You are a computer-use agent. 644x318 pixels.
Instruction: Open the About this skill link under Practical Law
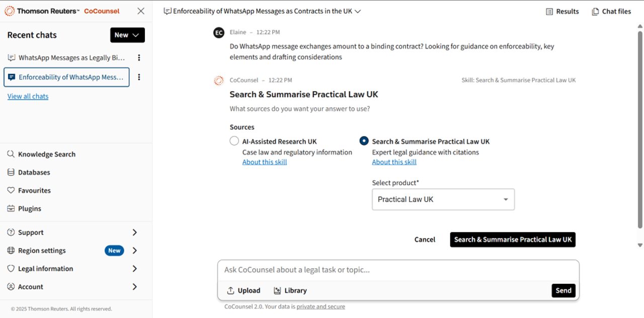pyautogui.click(x=394, y=162)
